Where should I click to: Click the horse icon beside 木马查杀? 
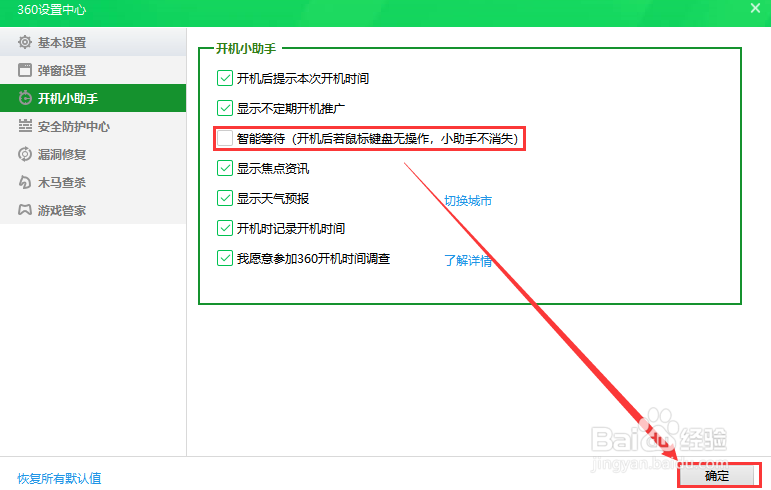coord(25,182)
